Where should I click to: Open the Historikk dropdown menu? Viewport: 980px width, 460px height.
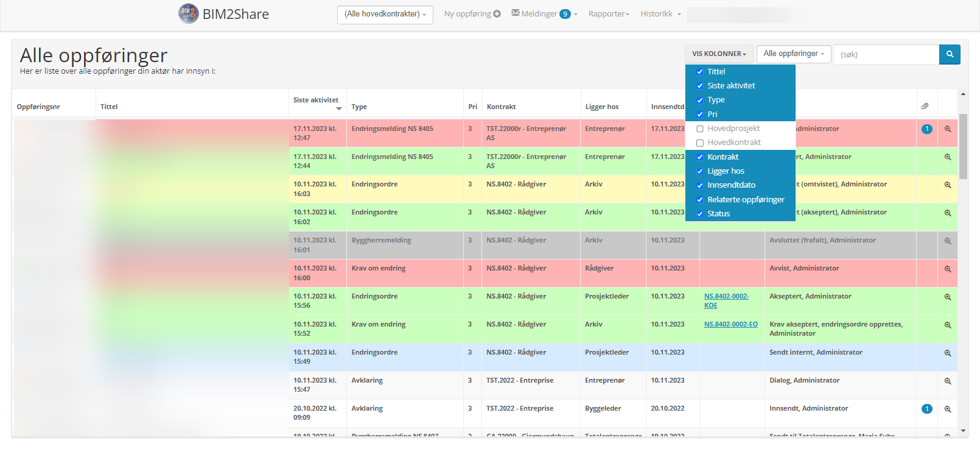pyautogui.click(x=660, y=13)
